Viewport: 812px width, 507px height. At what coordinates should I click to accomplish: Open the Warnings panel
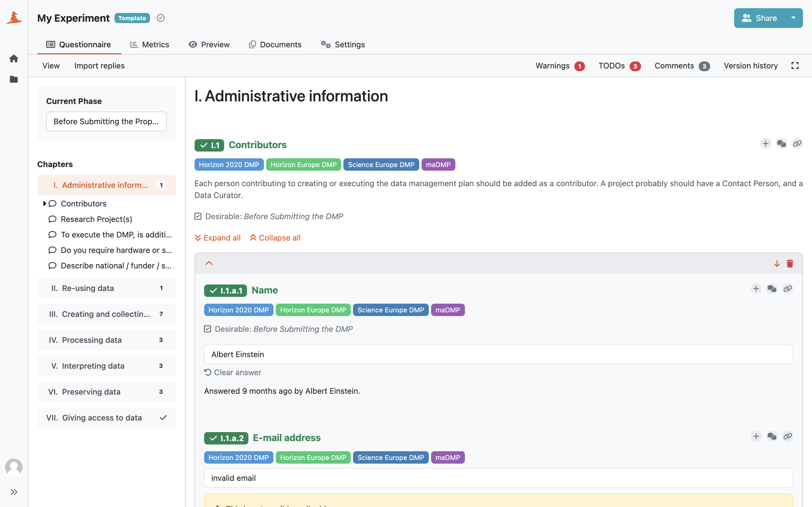pos(560,66)
